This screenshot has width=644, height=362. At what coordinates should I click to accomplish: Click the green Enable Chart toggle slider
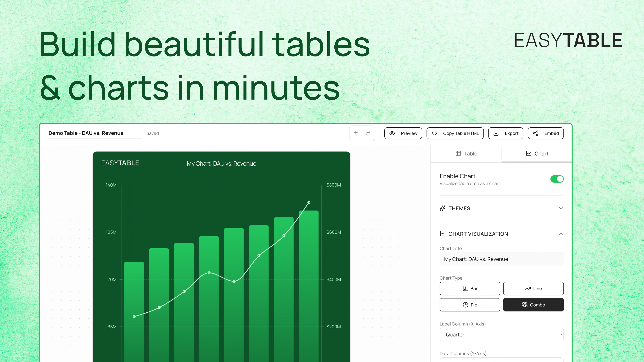(557, 179)
